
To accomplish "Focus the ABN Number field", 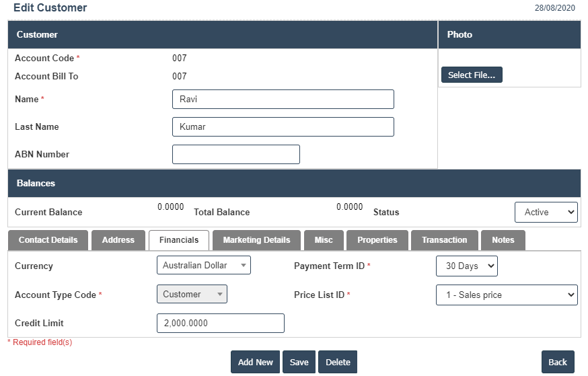I will (x=235, y=154).
